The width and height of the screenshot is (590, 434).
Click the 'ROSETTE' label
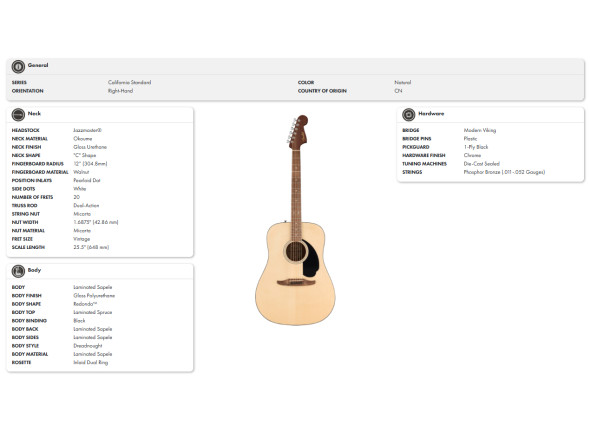pyautogui.click(x=21, y=362)
